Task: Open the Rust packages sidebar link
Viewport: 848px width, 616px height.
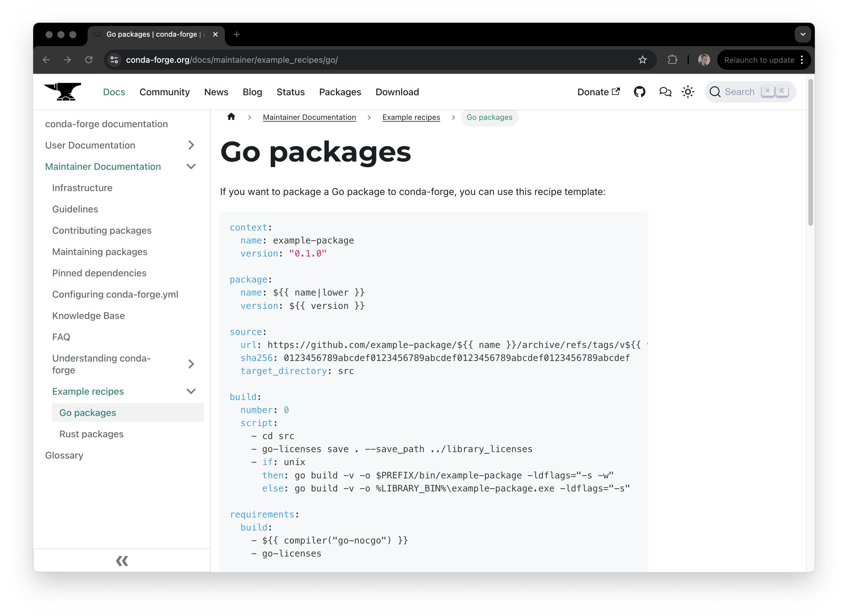Action: click(x=91, y=434)
